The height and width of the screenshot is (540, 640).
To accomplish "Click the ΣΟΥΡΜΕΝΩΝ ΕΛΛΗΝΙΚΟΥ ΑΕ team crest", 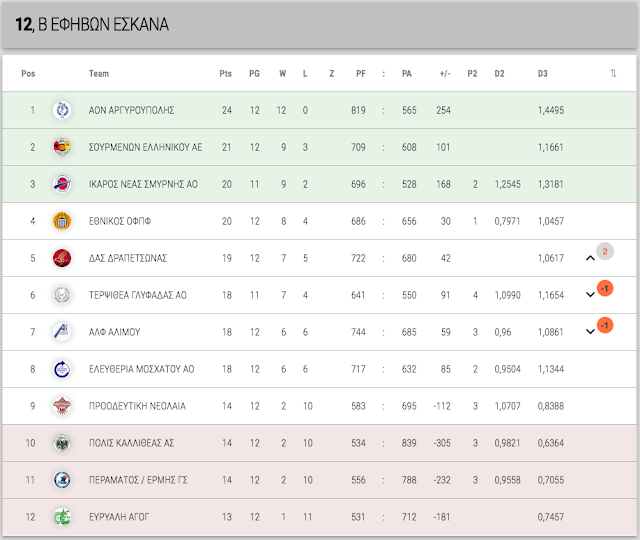I will point(62,147).
